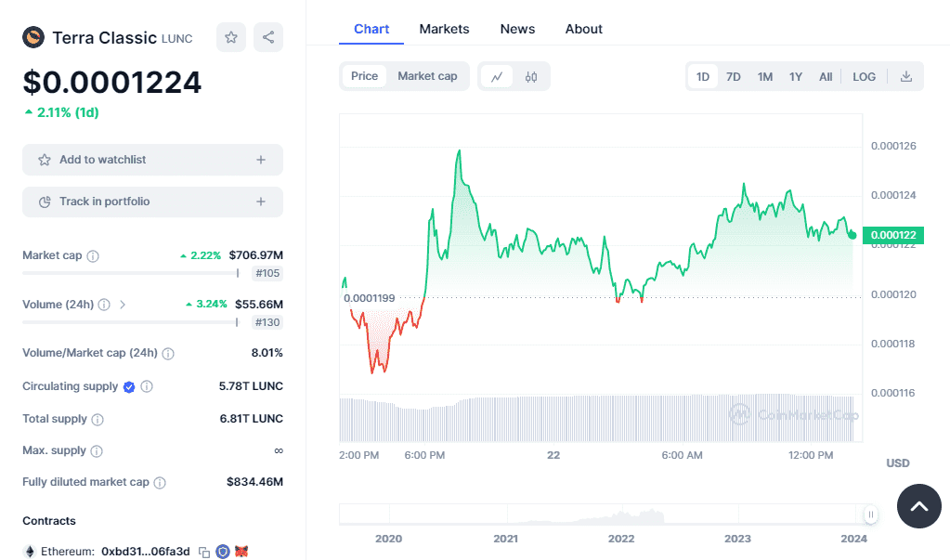Click the 0.0001199 opening price label

[369, 298]
